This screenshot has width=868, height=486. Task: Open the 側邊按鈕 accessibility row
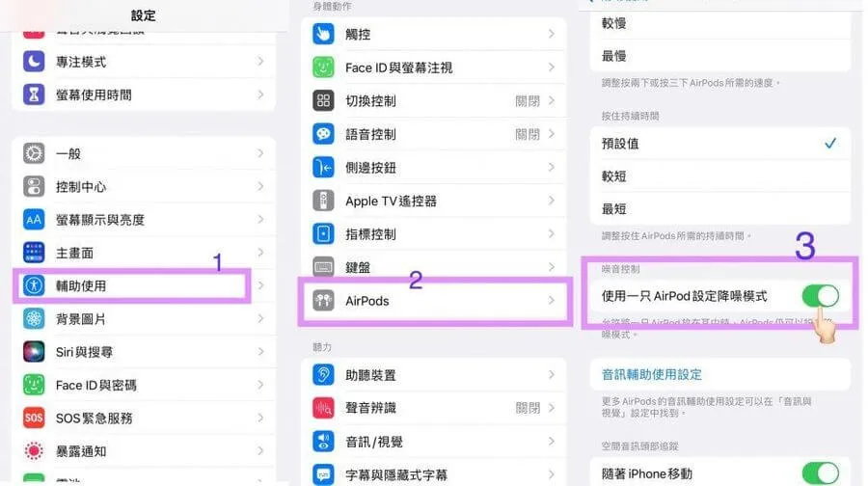coord(433,167)
